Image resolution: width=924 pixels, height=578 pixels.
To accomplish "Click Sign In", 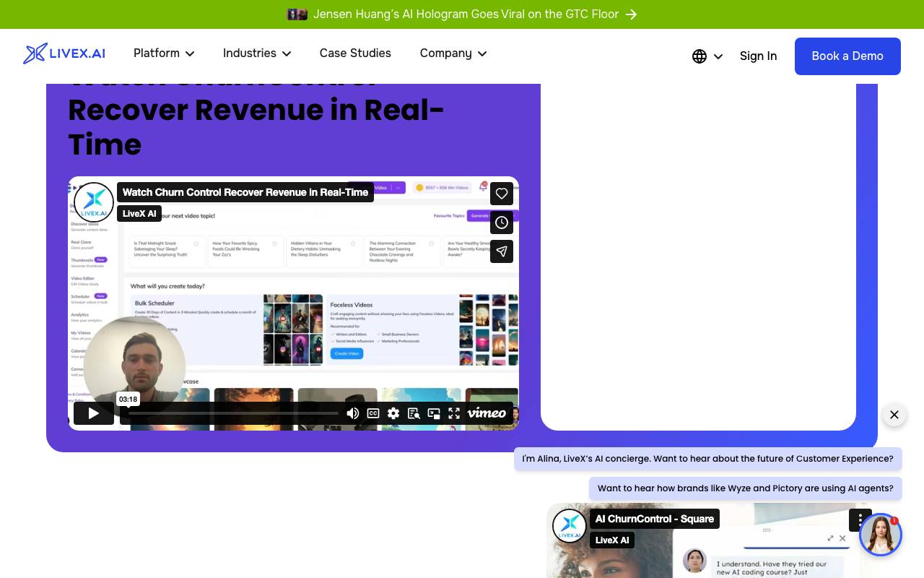I will (x=758, y=56).
